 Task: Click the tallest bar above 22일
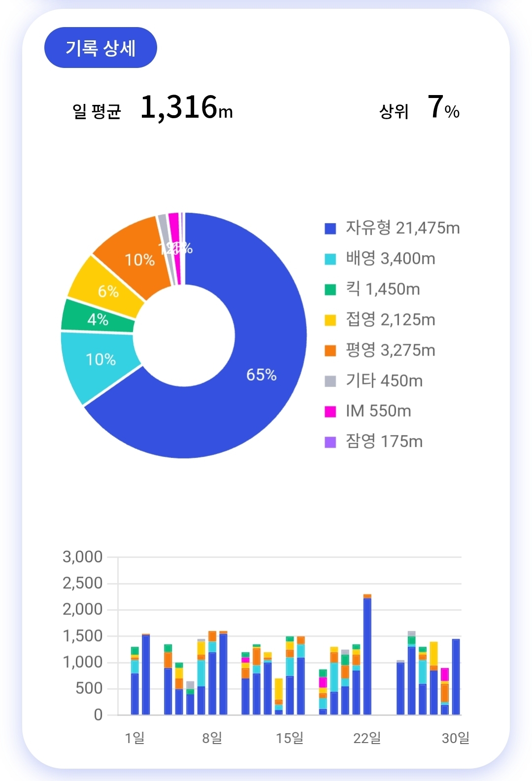(367, 655)
